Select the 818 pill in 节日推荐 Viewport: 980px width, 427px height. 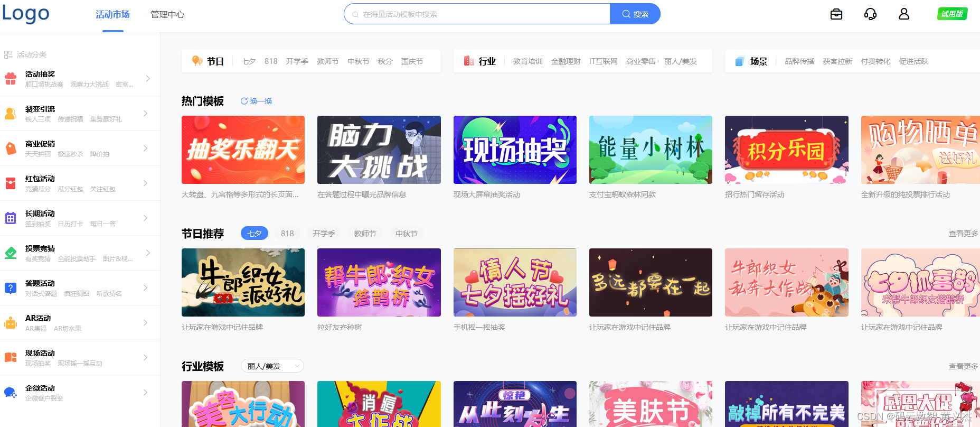click(x=287, y=234)
